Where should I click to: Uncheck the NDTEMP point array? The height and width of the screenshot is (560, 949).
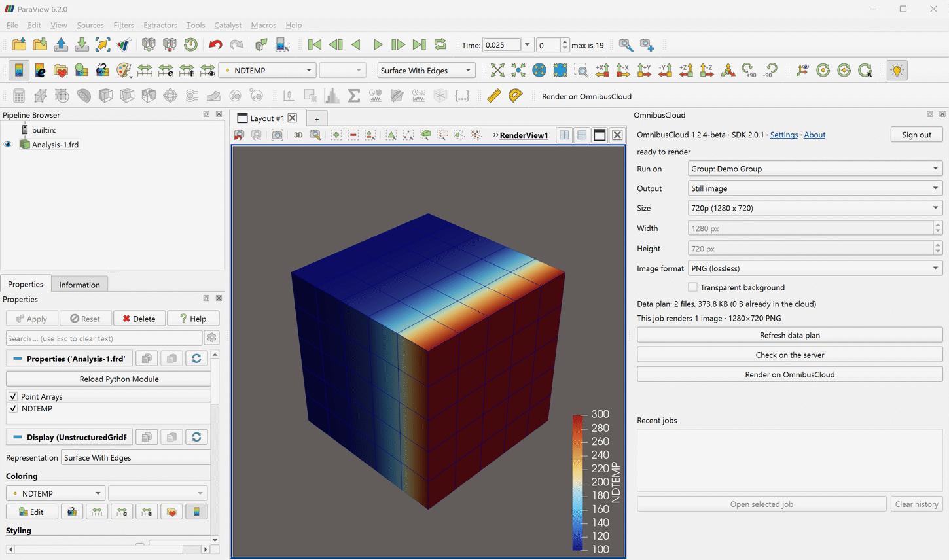[13, 408]
